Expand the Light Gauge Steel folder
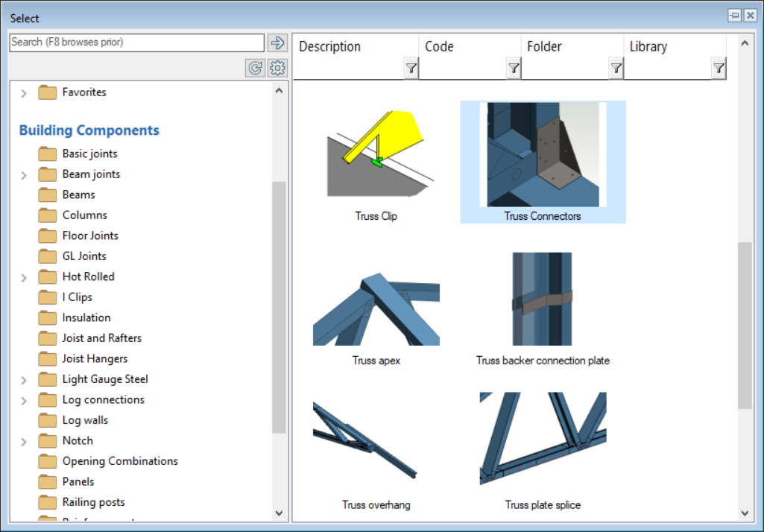Screen dimensions: 764x532 pos(24,380)
